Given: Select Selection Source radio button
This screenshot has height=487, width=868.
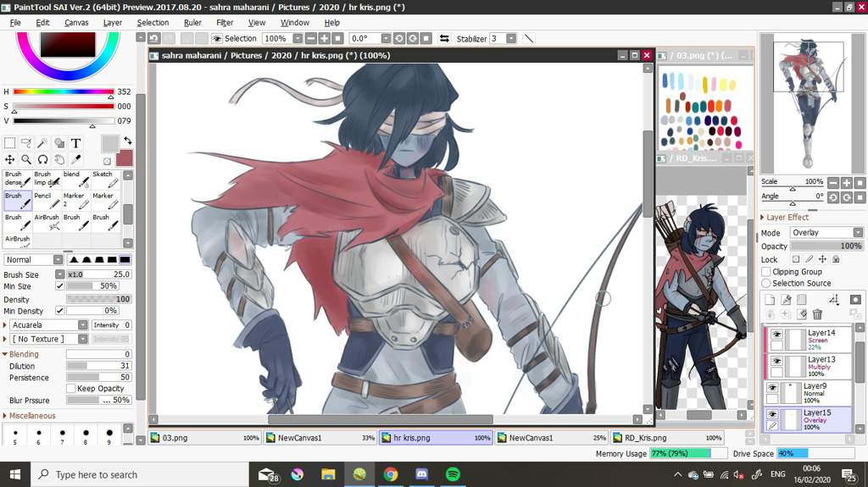Looking at the screenshot, I should coord(766,283).
